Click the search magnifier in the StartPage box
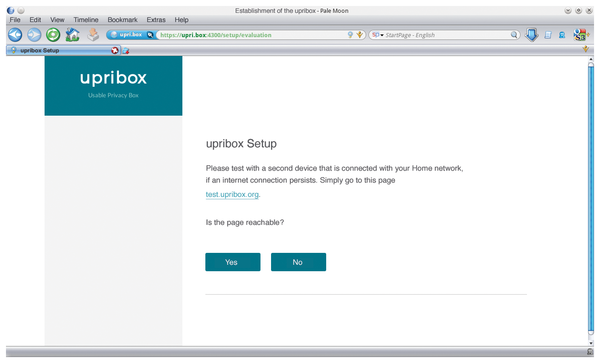600x363 pixels. click(514, 35)
